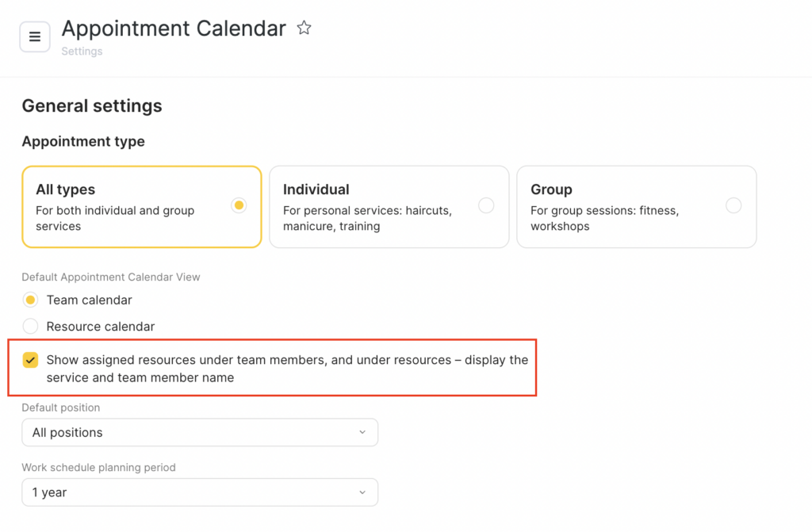Uncheck the show assigned resources checkbox

point(30,360)
